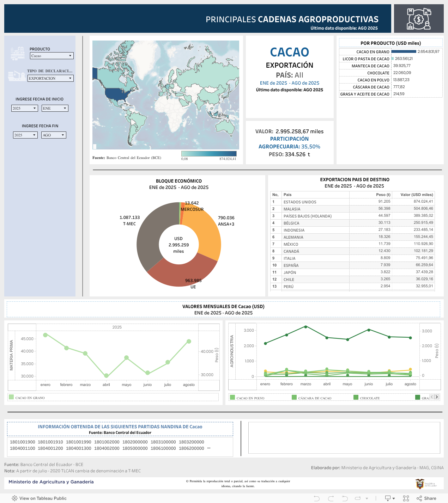Expand the EXPORTACION declaration type dropdown
This screenshot has height=503, width=448.
point(50,78)
